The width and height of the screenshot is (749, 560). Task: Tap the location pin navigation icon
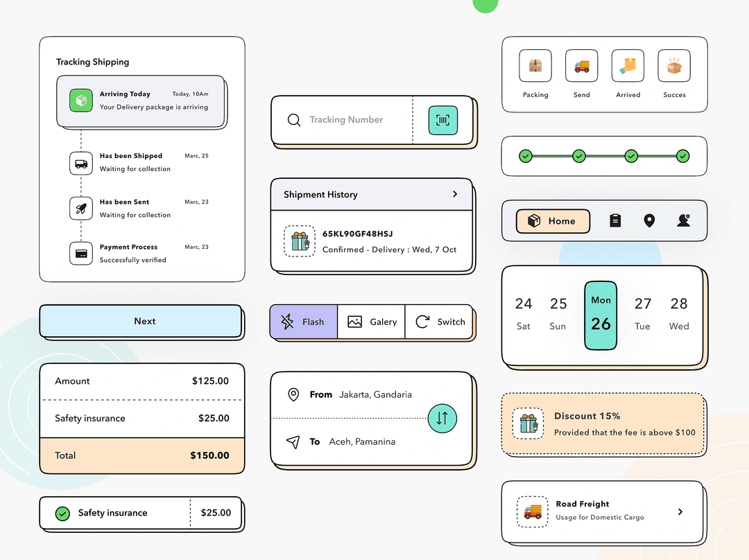(649, 220)
